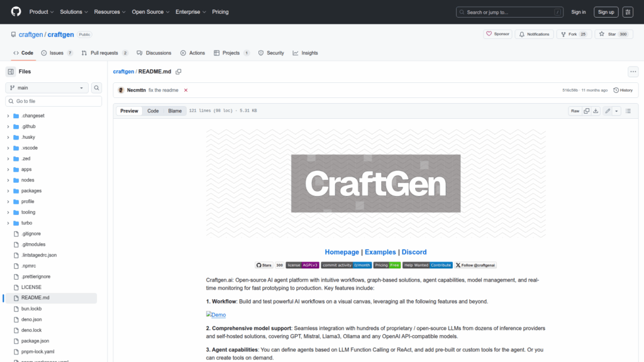
Task: Click the Sign up button
Action: click(606, 12)
